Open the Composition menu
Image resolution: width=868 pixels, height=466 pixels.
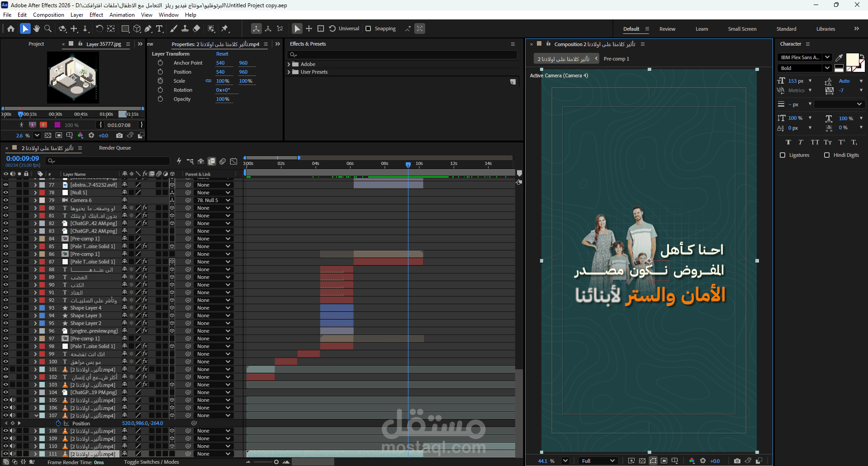click(x=48, y=15)
